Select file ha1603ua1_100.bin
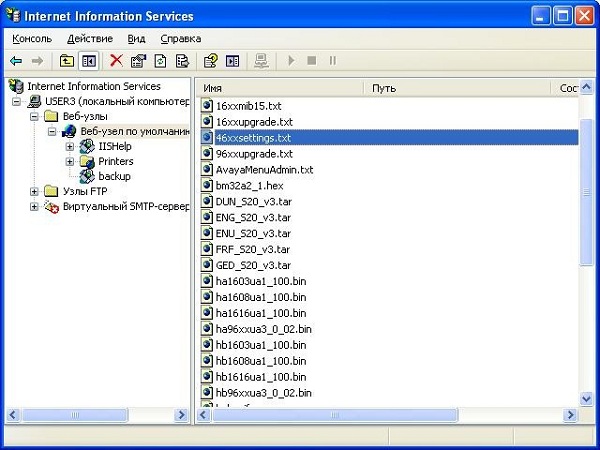The height and width of the screenshot is (450, 600). (x=261, y=281)
